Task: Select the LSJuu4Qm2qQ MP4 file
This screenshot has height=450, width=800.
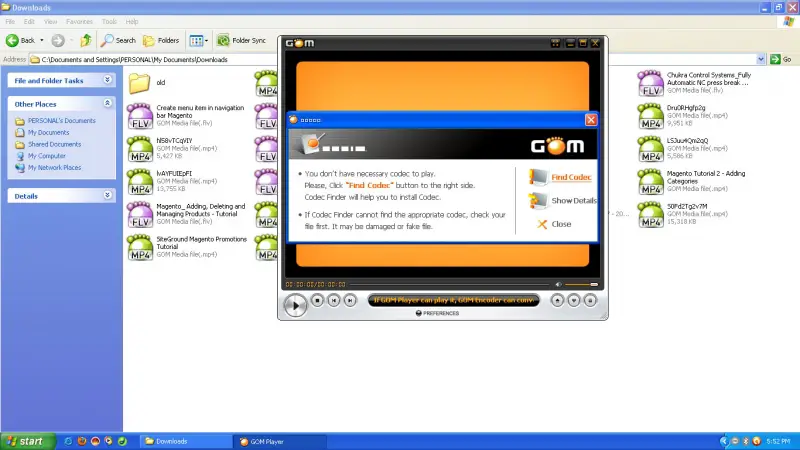Action: (x=683, y=148)
